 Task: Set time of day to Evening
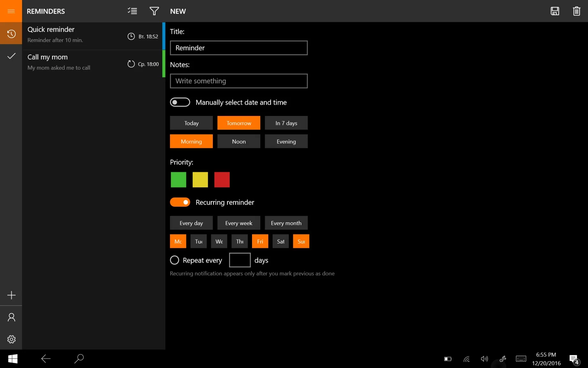(286, 142)
